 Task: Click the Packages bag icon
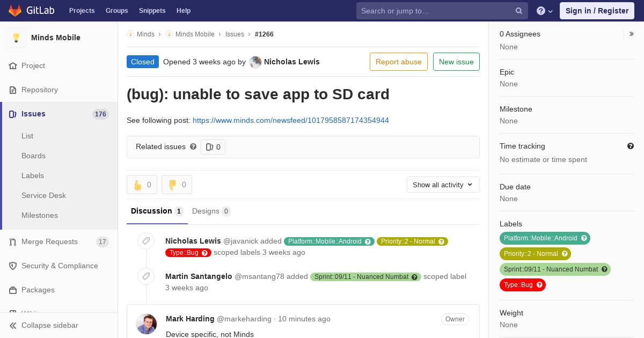click(x=13, y=290)
